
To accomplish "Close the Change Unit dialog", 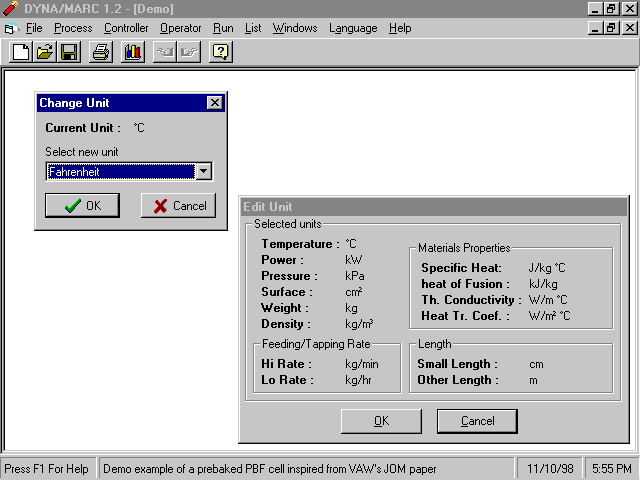I will pos(215,102).
